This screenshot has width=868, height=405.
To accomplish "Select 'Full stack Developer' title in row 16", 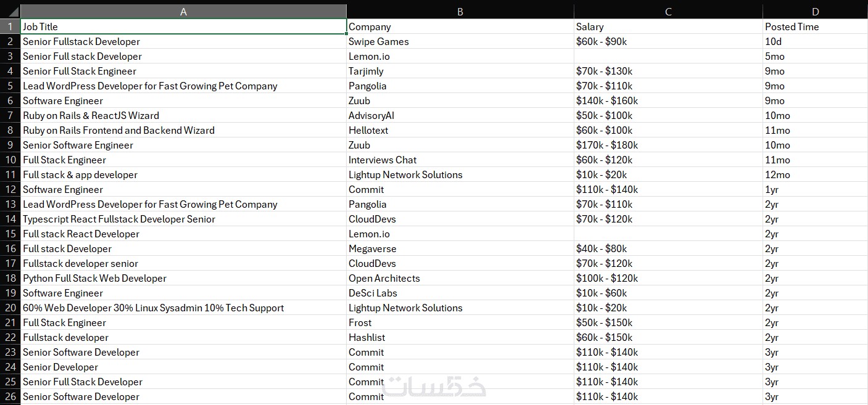I will point(183,248).
